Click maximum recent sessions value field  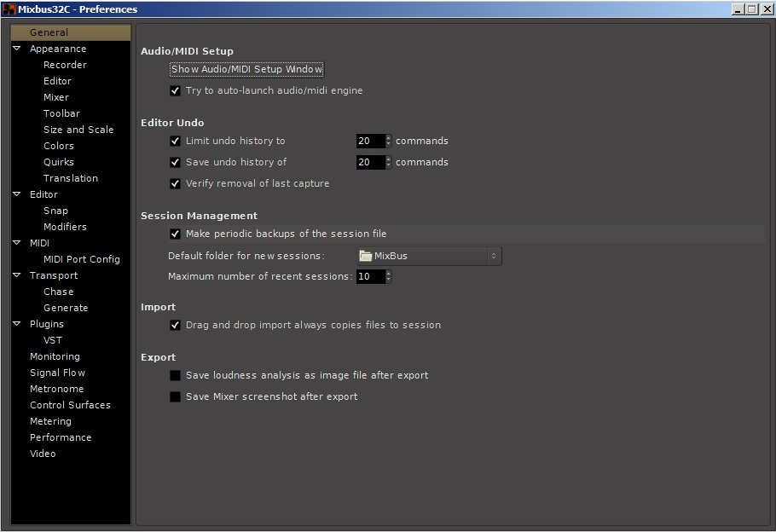coord(371,276)
